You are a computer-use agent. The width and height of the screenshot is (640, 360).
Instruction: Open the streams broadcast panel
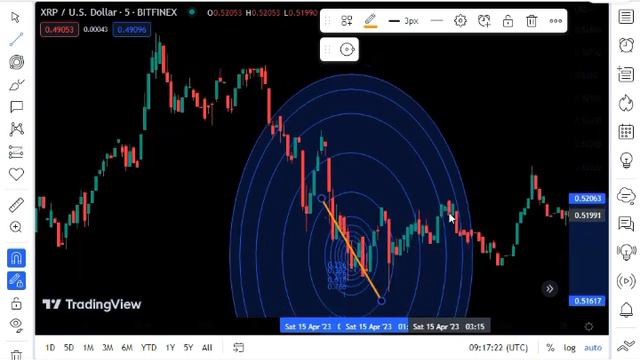coord(626,281)
